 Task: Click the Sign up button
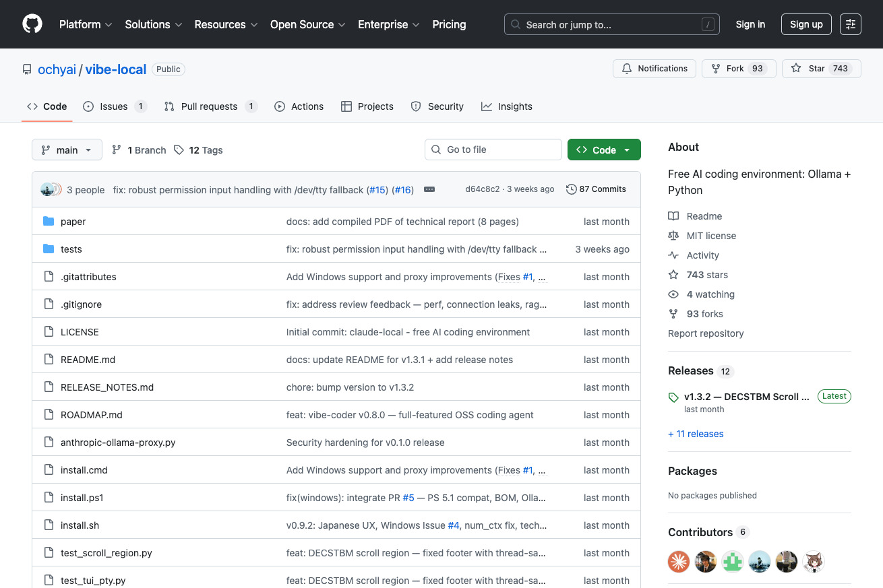[x=806, y=24]
